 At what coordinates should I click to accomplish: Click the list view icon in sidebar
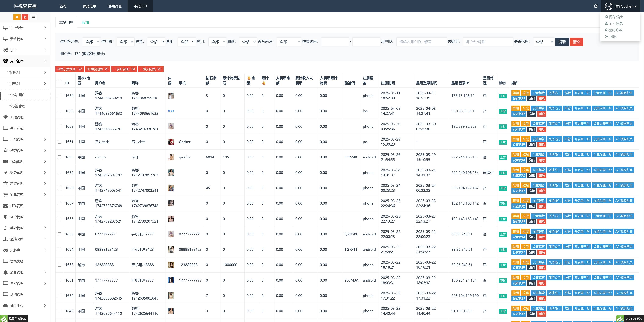click(x=33, y=17)
